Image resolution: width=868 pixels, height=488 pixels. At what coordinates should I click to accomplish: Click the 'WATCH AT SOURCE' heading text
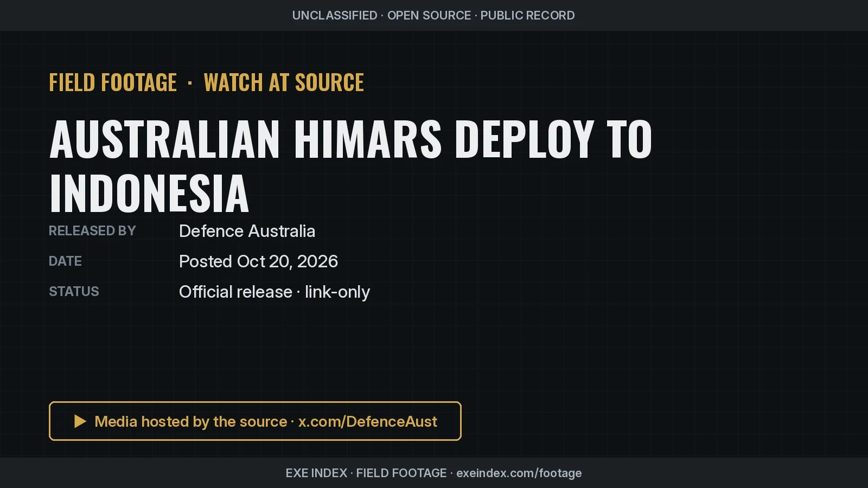point(284,82)
